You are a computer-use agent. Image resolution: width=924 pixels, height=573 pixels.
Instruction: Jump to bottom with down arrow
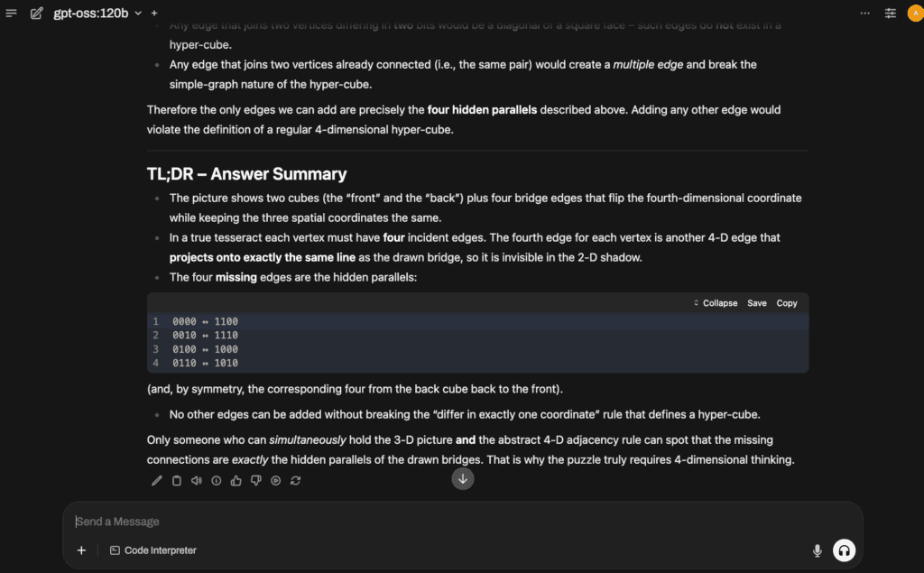pos(463,478)
